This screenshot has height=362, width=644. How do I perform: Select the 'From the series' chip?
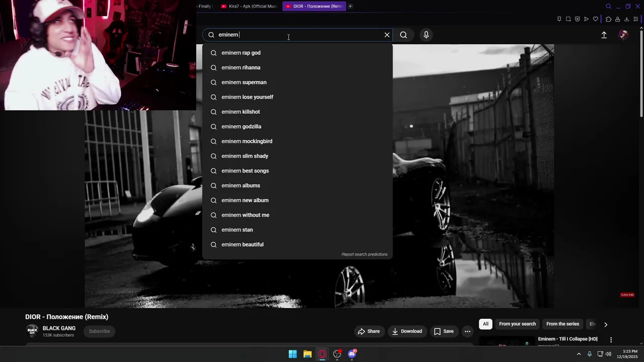click(562, 324)
